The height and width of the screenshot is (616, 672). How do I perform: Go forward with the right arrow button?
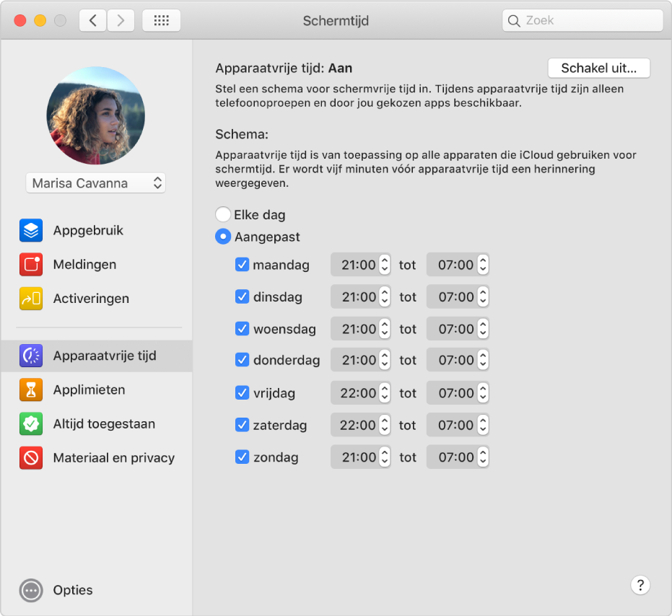coord(121,21)
